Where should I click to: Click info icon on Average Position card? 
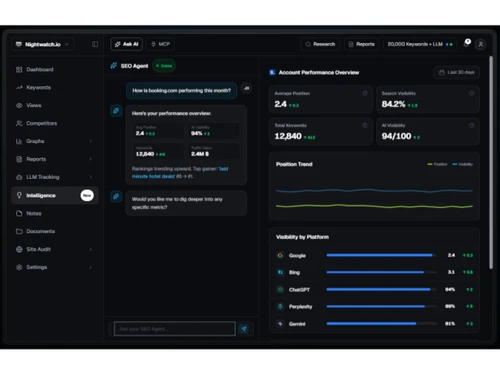tap(364, 93)
